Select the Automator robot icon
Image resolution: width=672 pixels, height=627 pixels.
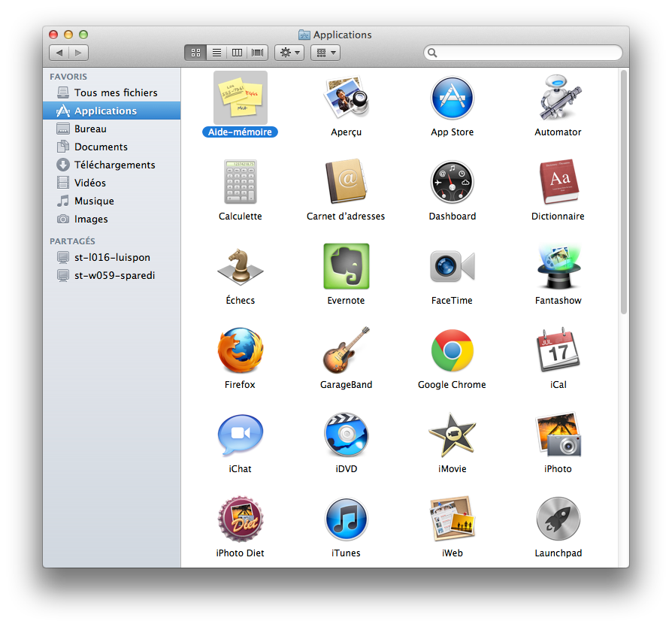[558, 98]
